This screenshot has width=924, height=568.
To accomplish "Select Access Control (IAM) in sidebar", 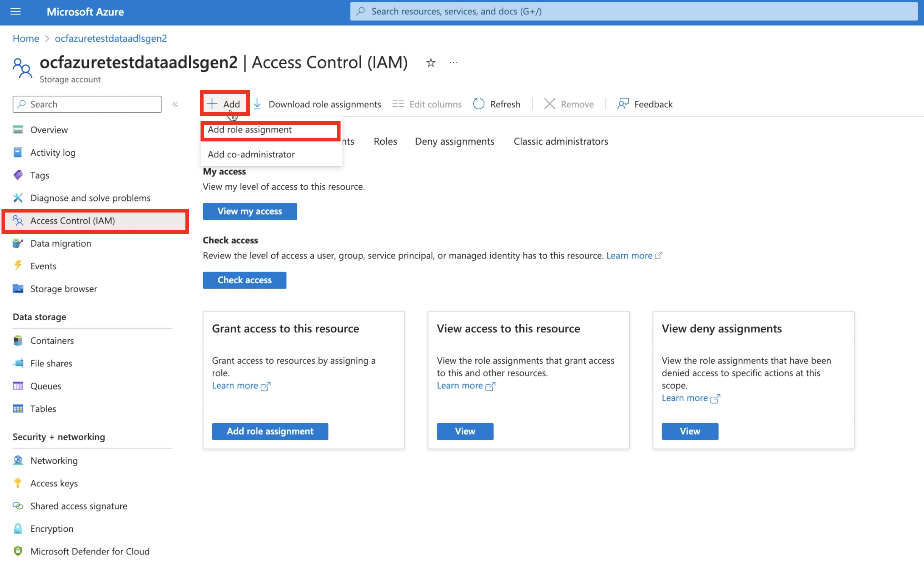I will pyautogui.click(x=95, y=221).
